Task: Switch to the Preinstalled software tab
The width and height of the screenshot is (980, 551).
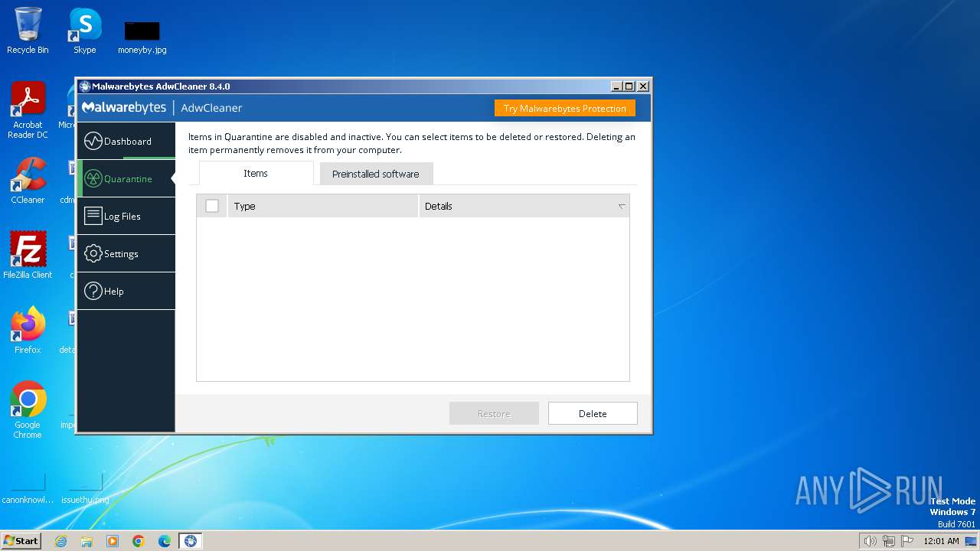Action: click(376, 174)
